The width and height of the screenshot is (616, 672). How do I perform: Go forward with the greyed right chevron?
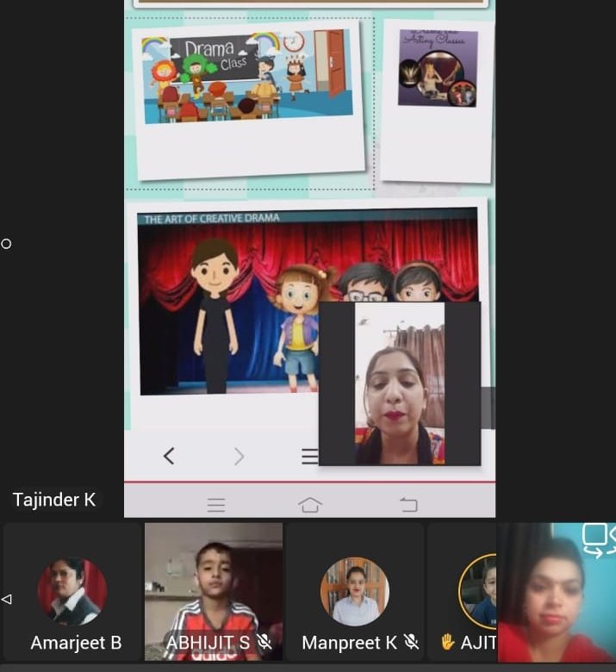coord(240,457)
